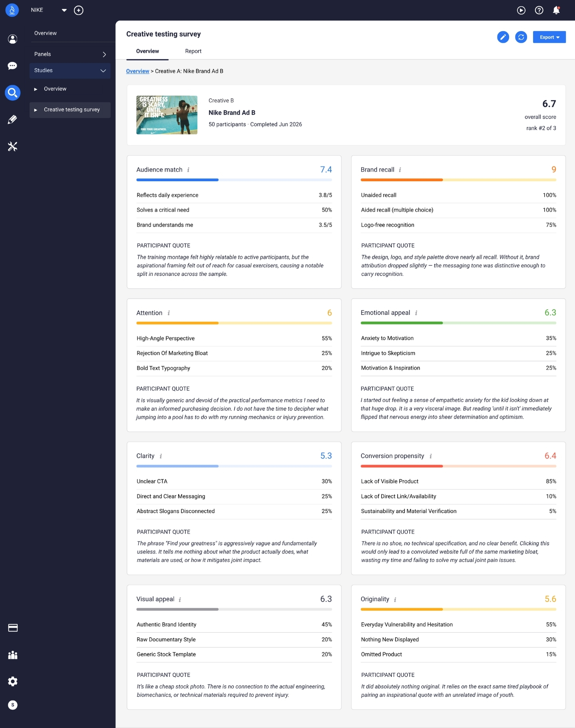Click the 'Anxiety to Motivation' row

(458, 338)
